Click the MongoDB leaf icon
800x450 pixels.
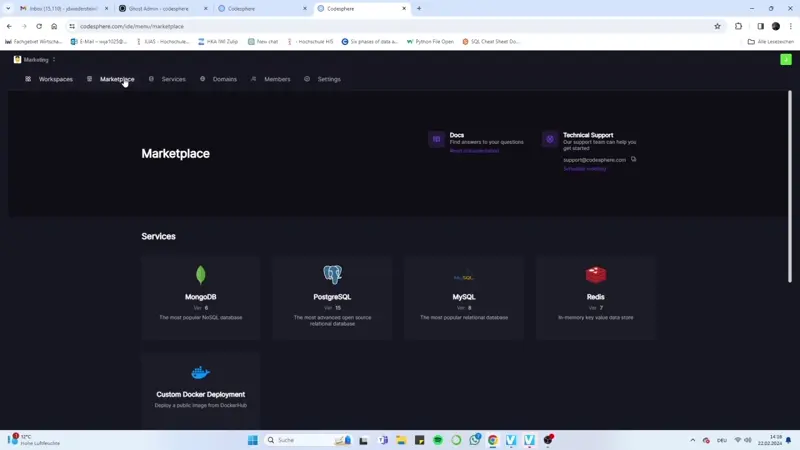201,275
